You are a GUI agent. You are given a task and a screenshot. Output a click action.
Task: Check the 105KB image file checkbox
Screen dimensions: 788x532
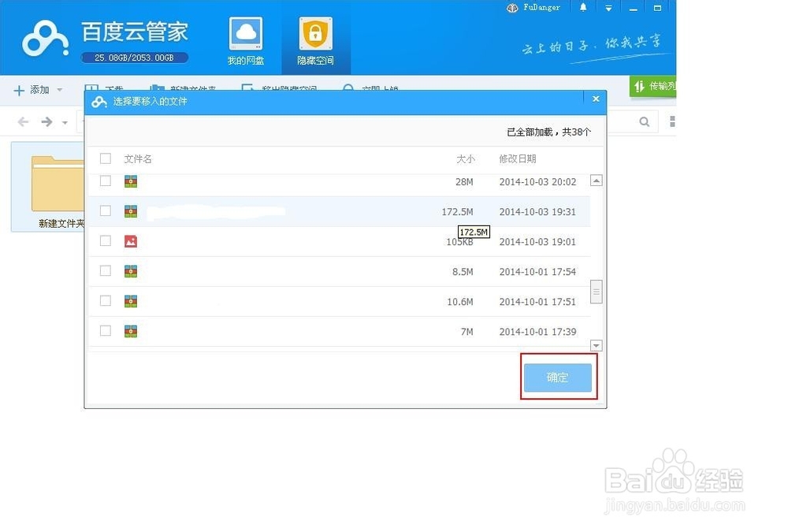click(x=105, y=241)
